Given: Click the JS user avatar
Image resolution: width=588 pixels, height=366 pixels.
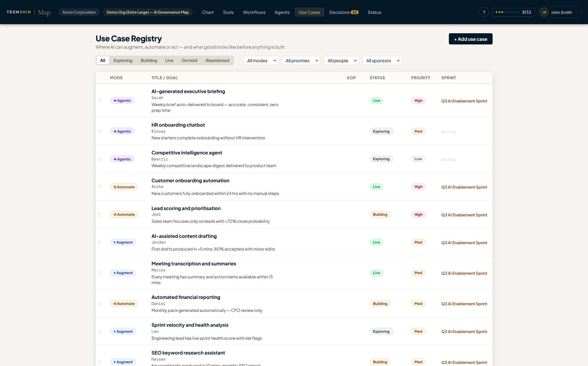Looking at the screenshot, I should (x=544, y=12).
